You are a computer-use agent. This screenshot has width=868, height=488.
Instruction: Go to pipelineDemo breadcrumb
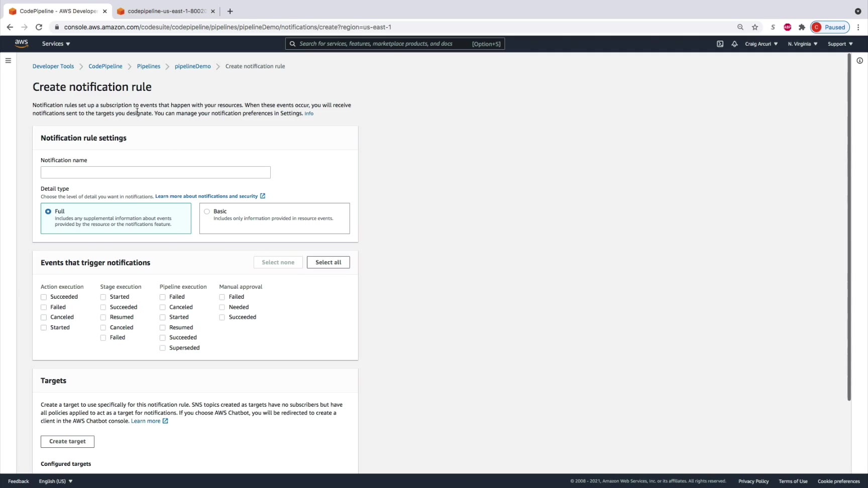[193, 66]
